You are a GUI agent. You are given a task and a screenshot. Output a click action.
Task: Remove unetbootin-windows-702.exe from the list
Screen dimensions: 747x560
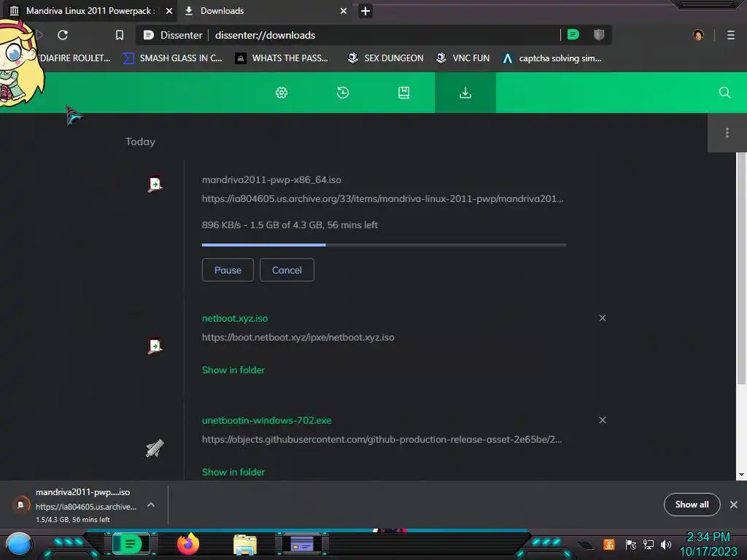[603, 420]
